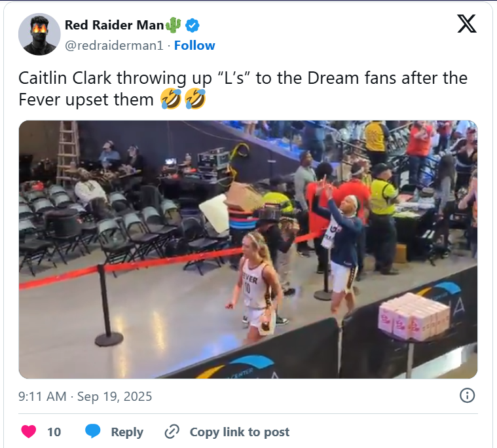Click the tweet text about Dream fans
The image size is (497, 448).
243,89
